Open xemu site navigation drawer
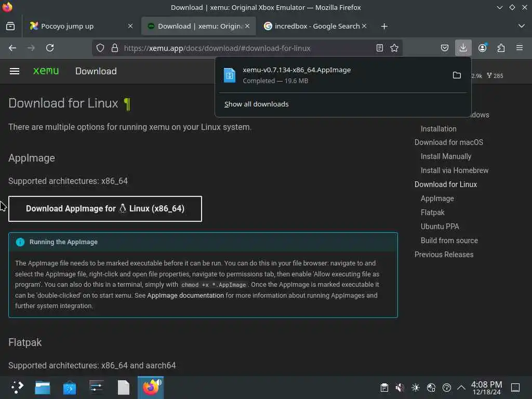Viewport: 532px width, 399px height. click(x=14, y=71)
